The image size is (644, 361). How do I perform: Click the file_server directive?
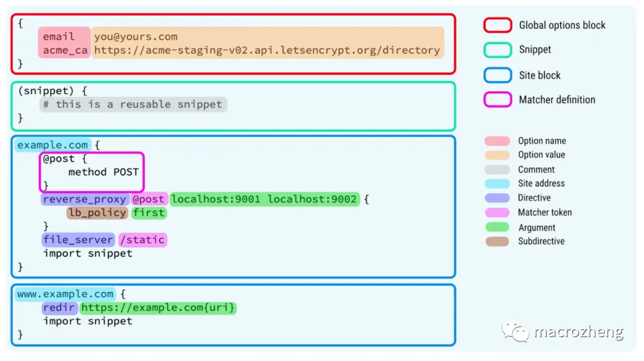[78, 240]
